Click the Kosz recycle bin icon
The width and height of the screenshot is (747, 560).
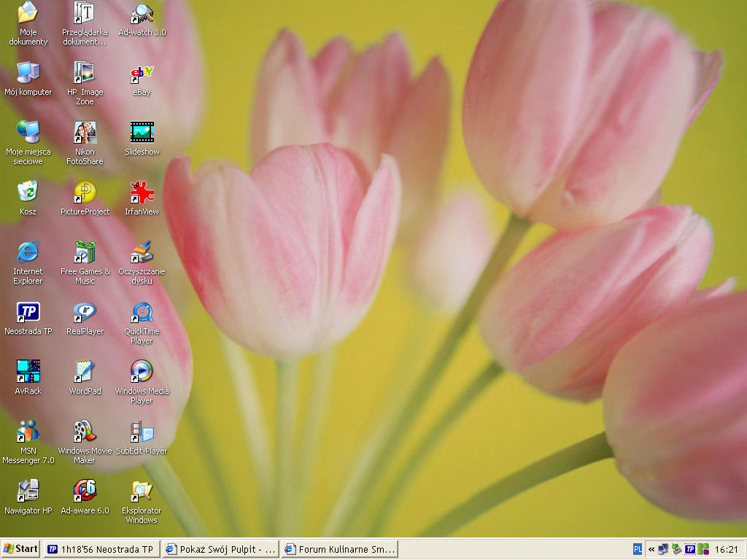[28, 193]
